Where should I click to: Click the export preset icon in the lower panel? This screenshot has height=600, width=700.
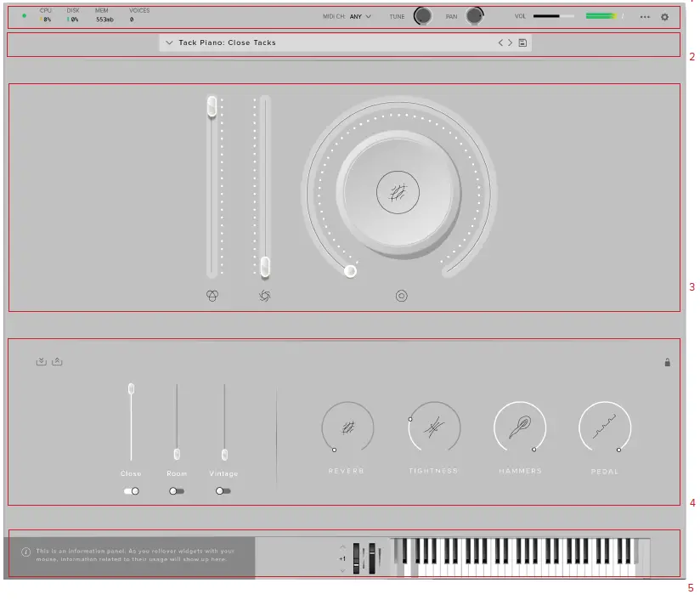59,361
